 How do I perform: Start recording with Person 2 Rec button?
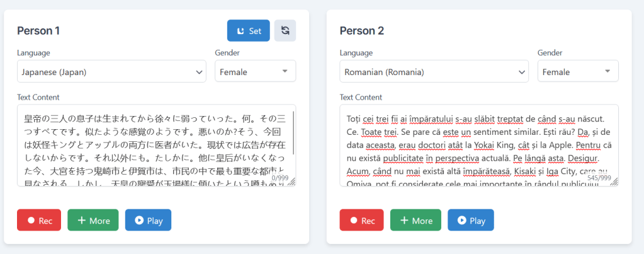[361, 220]
